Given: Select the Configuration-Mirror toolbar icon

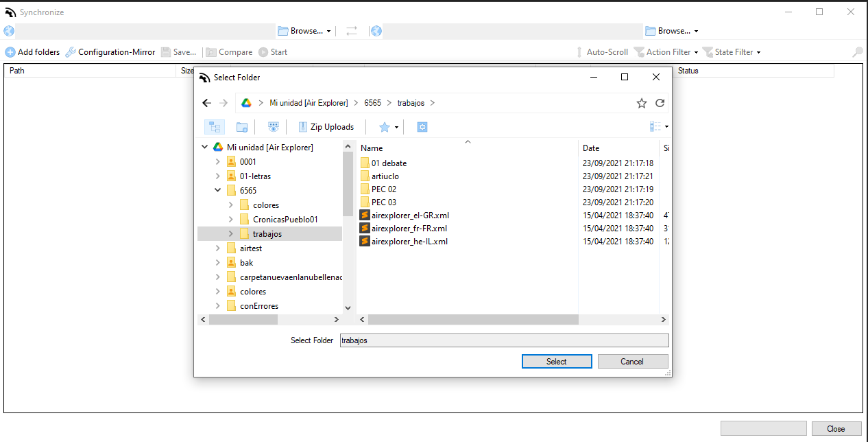Looking at the screenshot, I should (x=69, y=51).
